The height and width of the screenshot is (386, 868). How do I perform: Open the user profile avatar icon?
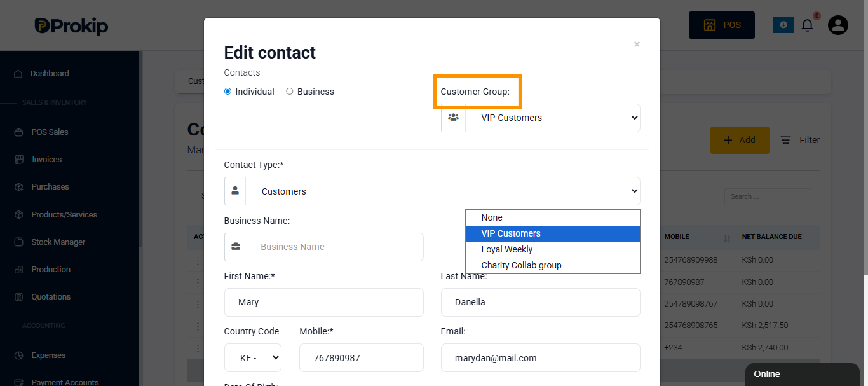(838, 25)
